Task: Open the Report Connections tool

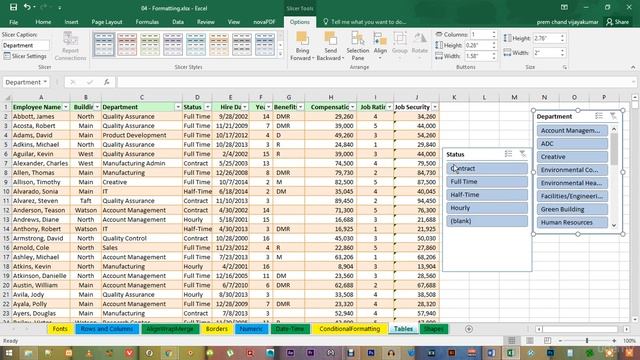Action: (70, 47)
